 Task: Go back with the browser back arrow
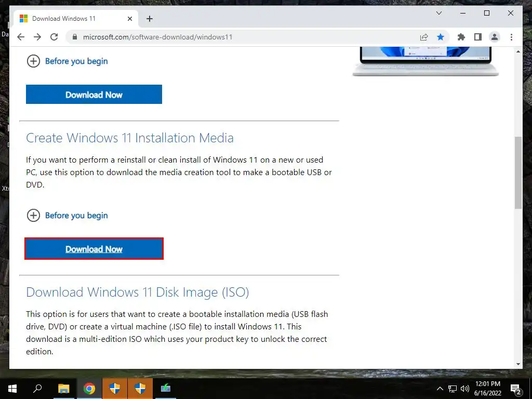pyautogui.click(x=21, y=37)
